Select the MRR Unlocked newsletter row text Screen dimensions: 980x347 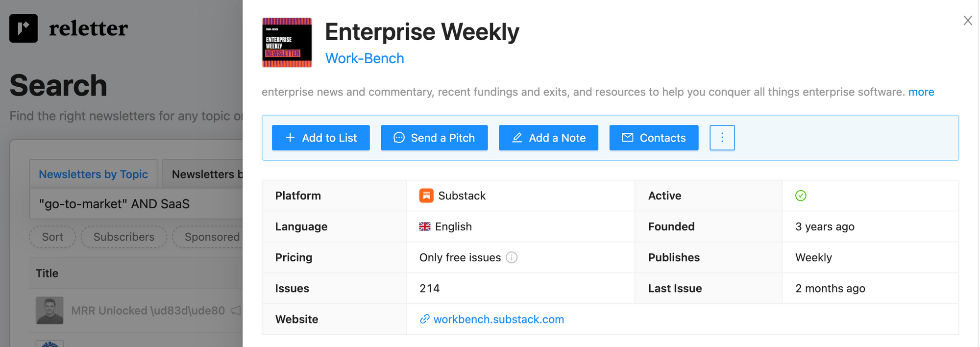148,310
